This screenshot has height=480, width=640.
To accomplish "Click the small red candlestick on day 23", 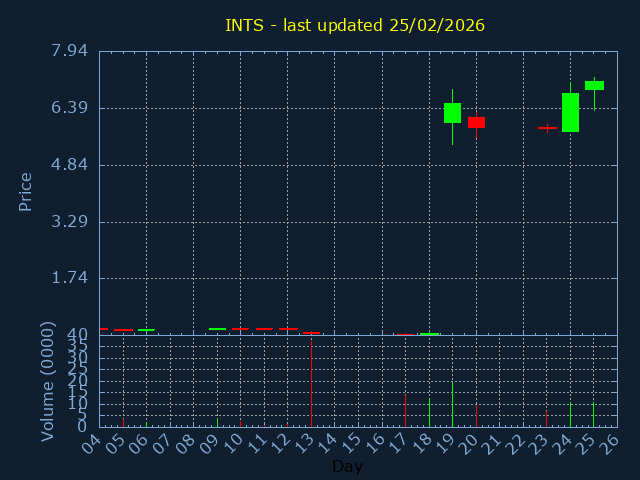I will 547,128.
